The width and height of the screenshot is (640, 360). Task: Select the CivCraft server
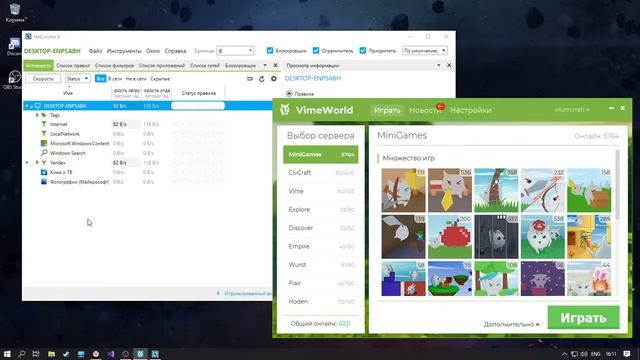(321, 173)
